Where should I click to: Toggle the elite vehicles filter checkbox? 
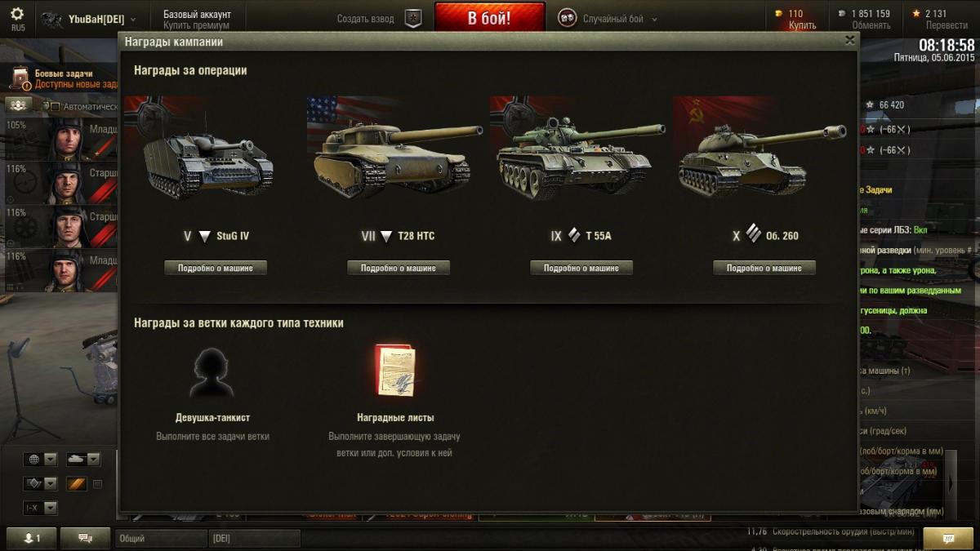point(98,484)
